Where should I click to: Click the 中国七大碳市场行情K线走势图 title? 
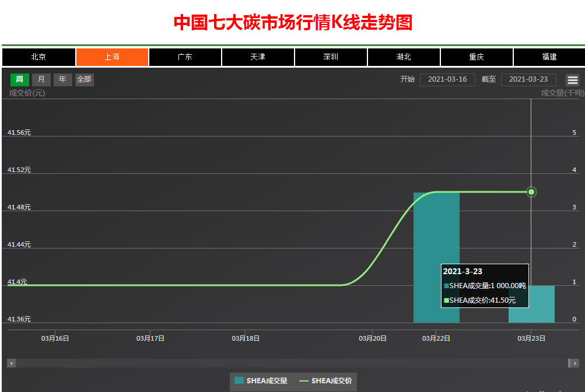(293, 22)
